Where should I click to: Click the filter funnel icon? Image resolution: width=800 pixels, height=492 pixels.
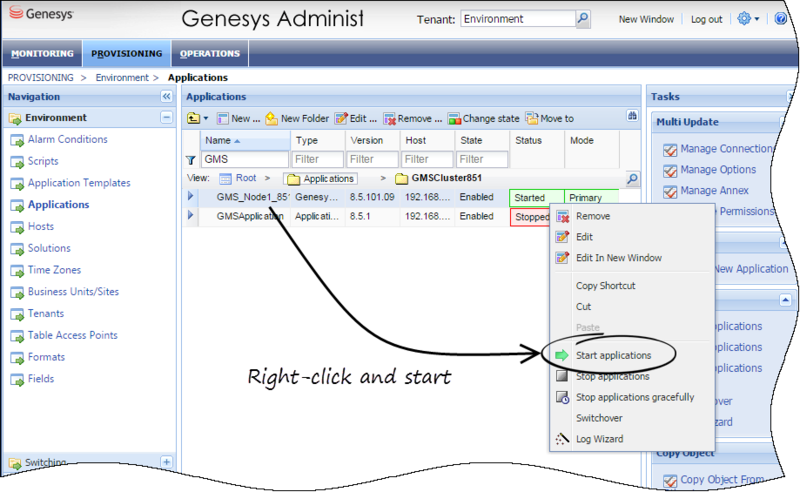click(191, 160)
